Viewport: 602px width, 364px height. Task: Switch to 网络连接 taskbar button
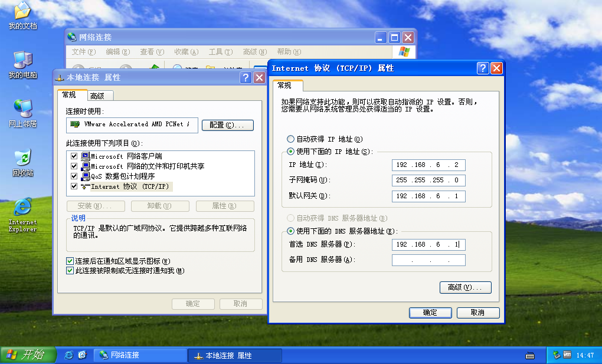(140, 355)
